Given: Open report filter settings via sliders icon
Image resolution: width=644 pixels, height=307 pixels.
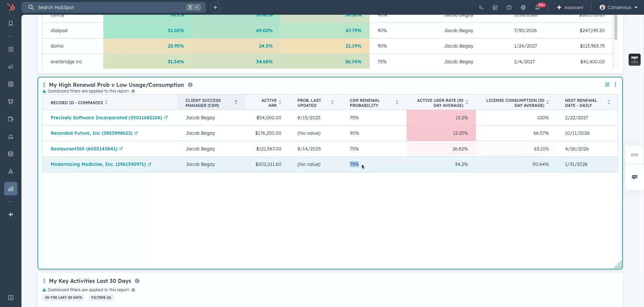Looking at the screenshot, I should pyautogui.click(x=607, y=84).
